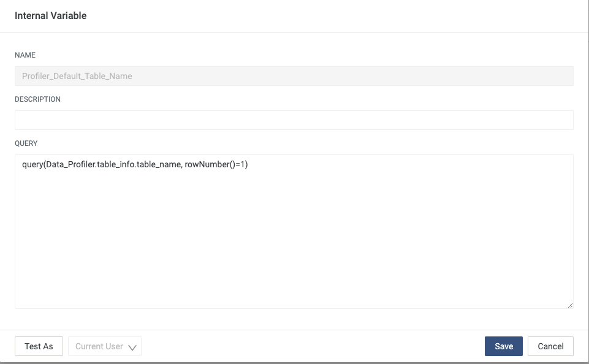The height and width of the screenshot is (364, 589).
Task: Place cursor on Data_Profiler.table_info.table_name text
Action: coord(113,165)
